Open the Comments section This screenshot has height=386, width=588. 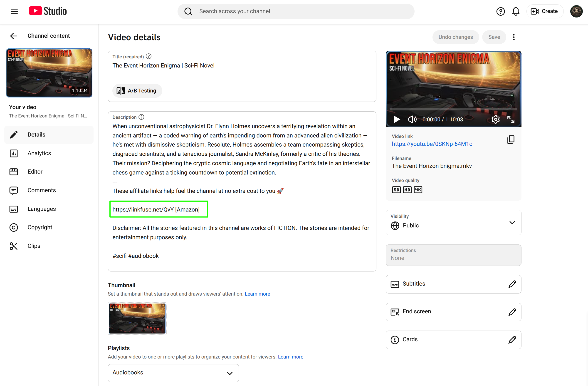coord(42,190)
